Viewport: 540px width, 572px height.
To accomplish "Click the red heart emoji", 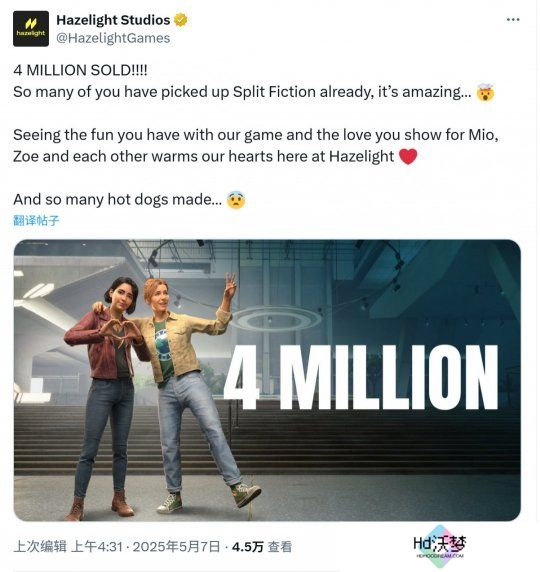I will coord(408,157).
